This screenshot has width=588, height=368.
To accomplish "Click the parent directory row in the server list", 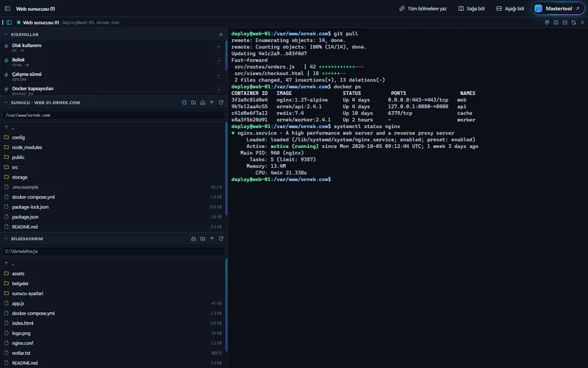I will [x=112, y=127].
